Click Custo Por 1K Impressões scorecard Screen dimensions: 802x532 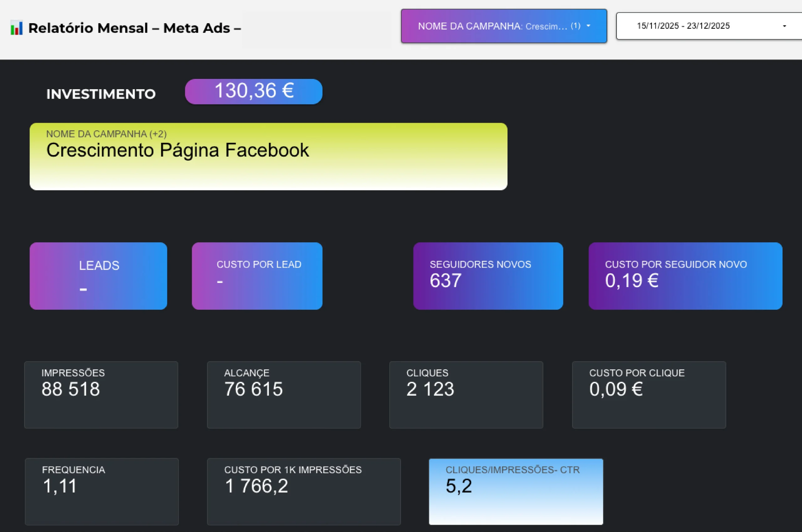[x=304, y=492]
